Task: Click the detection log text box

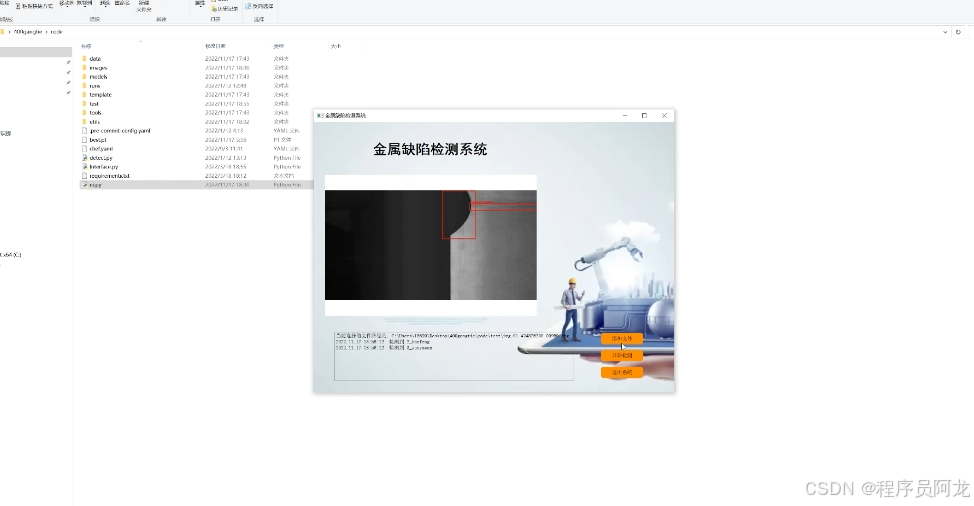Action: pos(453,356)
